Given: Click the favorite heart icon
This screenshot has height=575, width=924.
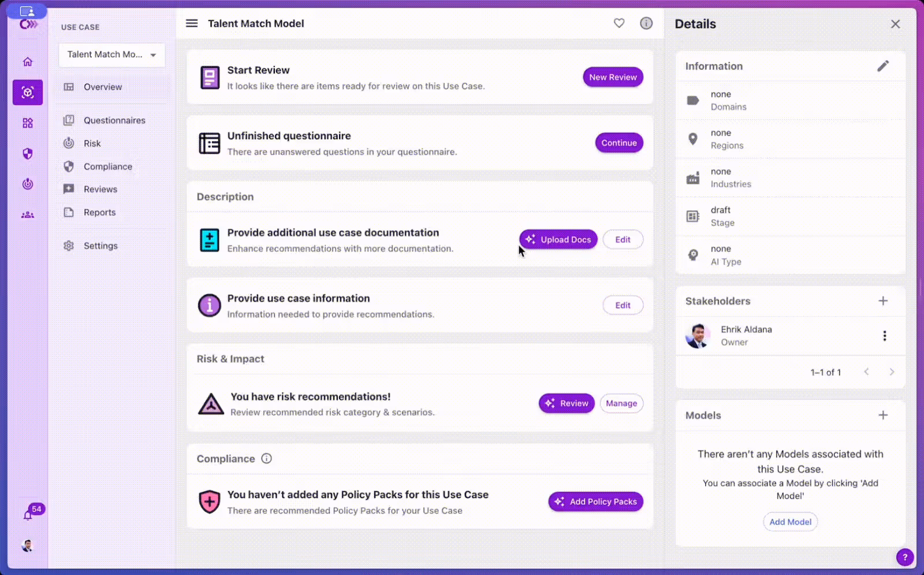Looking at the screenshot, I should point(619,23).
